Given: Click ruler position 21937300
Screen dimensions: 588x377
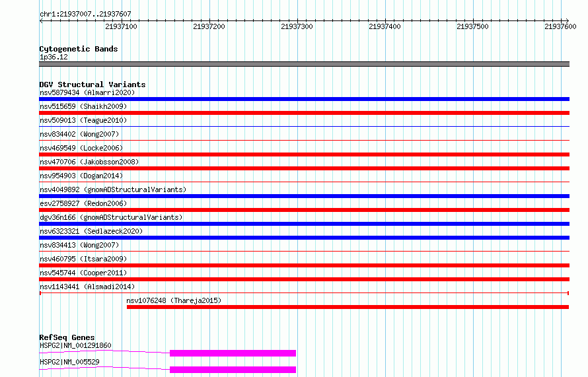Looking at the screenshot, I should [297, 26].
